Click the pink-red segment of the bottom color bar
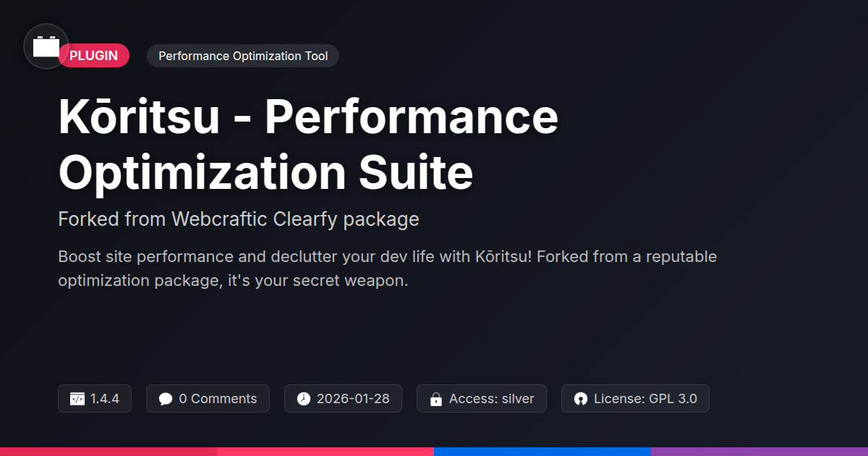Viewport: 868px width, 456px height. coord(325,452)
